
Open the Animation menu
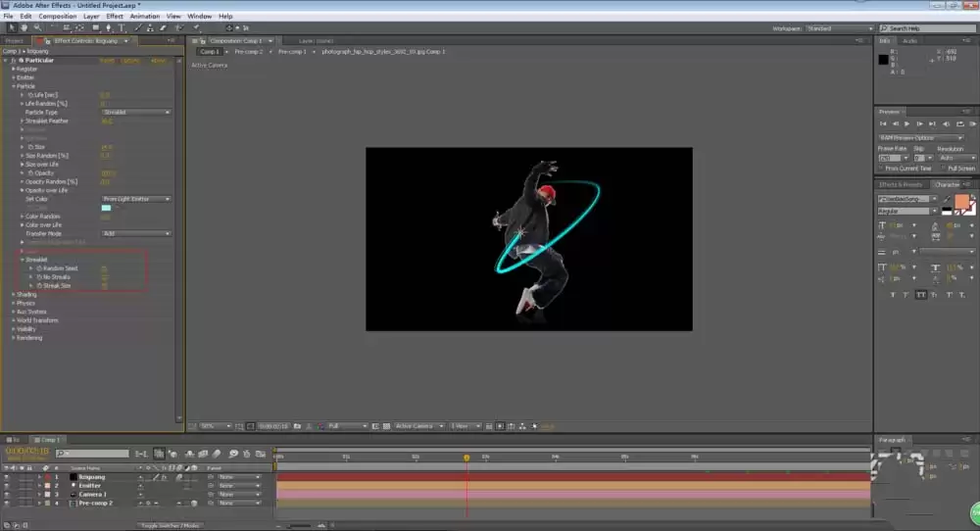click(x=144, y=17)
